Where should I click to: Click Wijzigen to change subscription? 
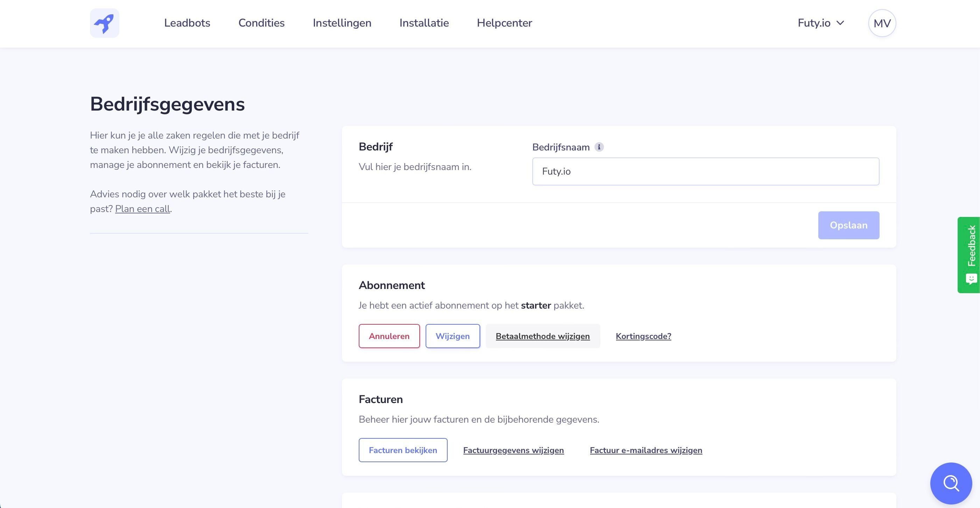[453, 336]
